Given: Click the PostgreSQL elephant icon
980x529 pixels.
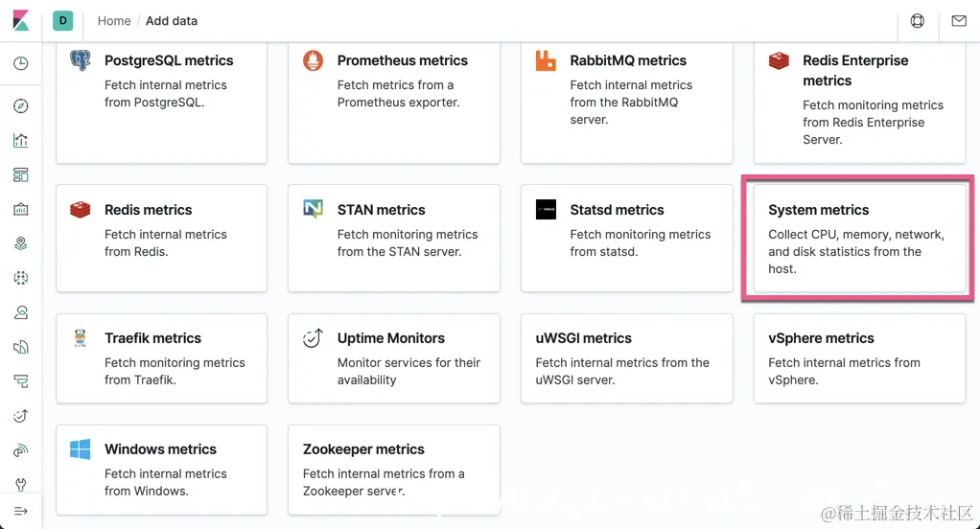Looking at the screenshot, I should [80, 60].
